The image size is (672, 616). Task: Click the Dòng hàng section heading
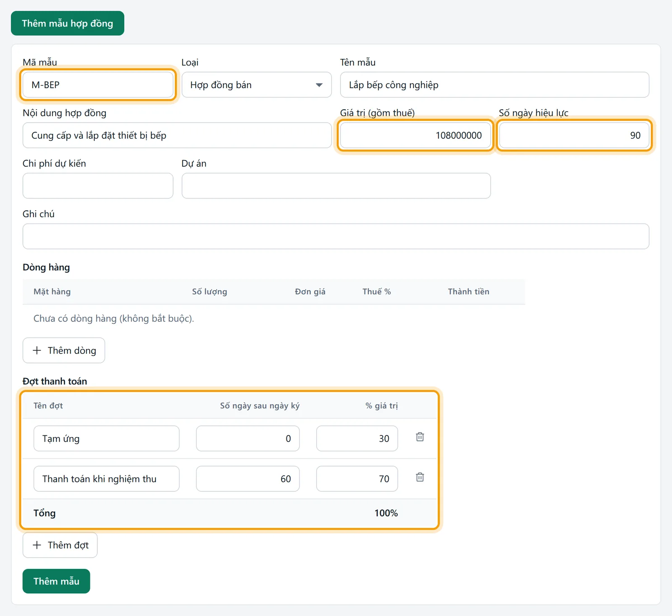coord(46,267)
